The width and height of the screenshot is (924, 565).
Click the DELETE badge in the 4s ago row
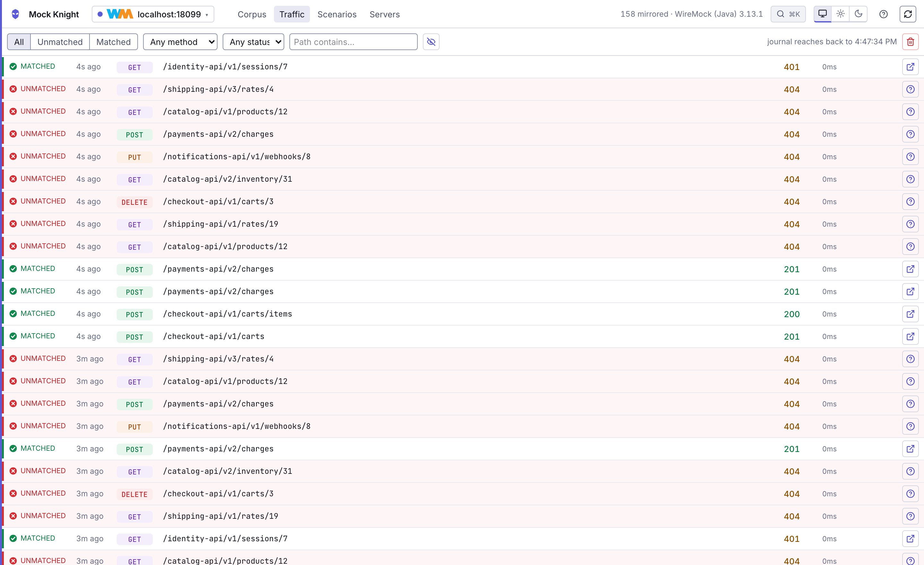(135, 202)
